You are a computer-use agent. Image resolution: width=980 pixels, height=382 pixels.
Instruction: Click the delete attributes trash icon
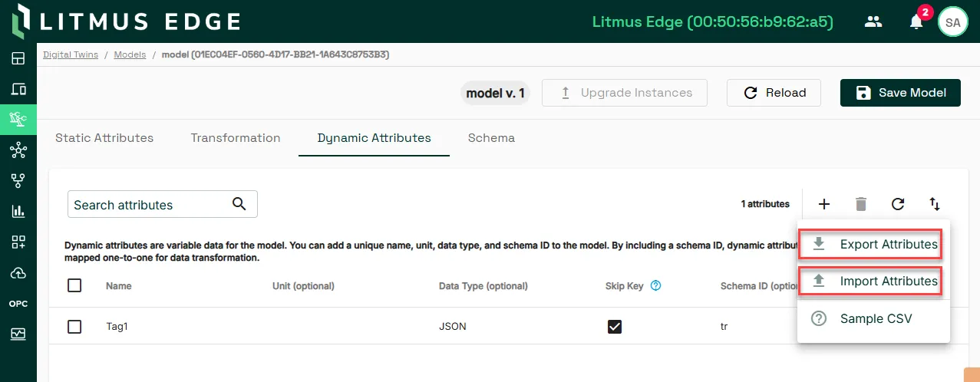[861, 204]
